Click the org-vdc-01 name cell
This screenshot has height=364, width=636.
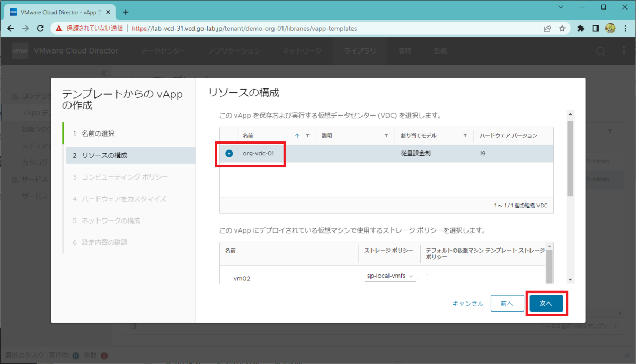[x=258, y=153]
